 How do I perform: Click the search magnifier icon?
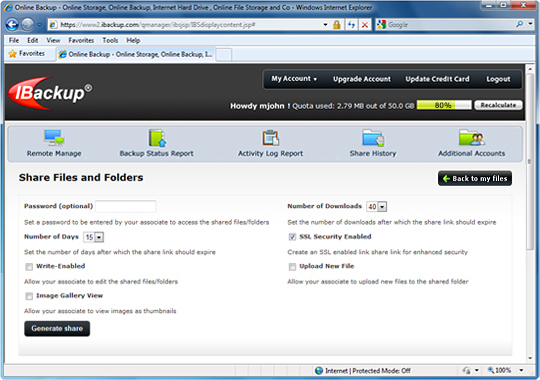pyautogui.click(x=520, y=24)
